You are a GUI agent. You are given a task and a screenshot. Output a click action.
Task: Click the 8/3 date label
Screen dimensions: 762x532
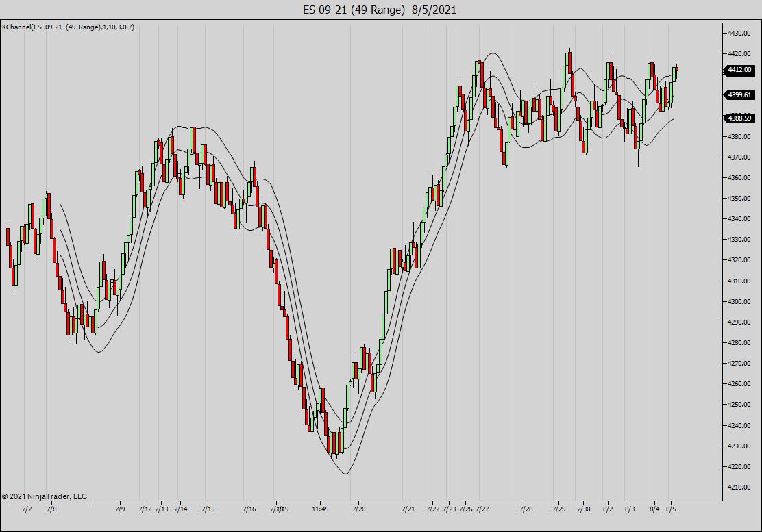[630, 509]
